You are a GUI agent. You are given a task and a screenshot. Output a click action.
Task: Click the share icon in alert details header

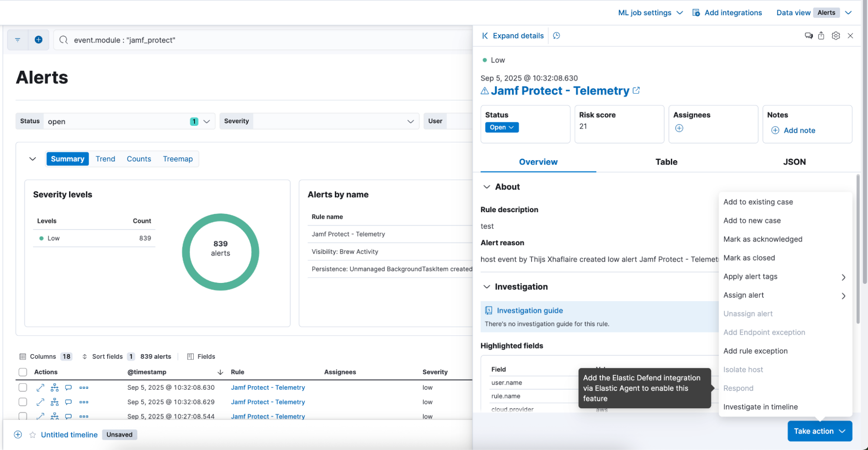pos(821,36)
